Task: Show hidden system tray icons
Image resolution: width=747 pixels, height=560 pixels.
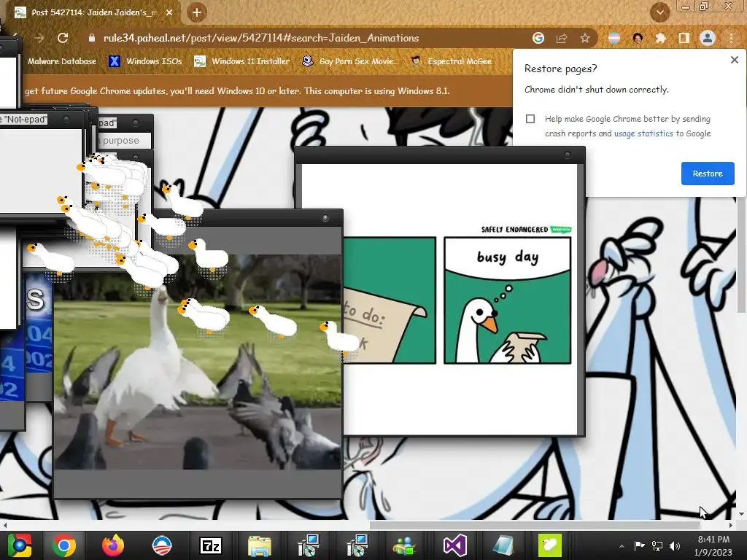Action: coord(622,546)
